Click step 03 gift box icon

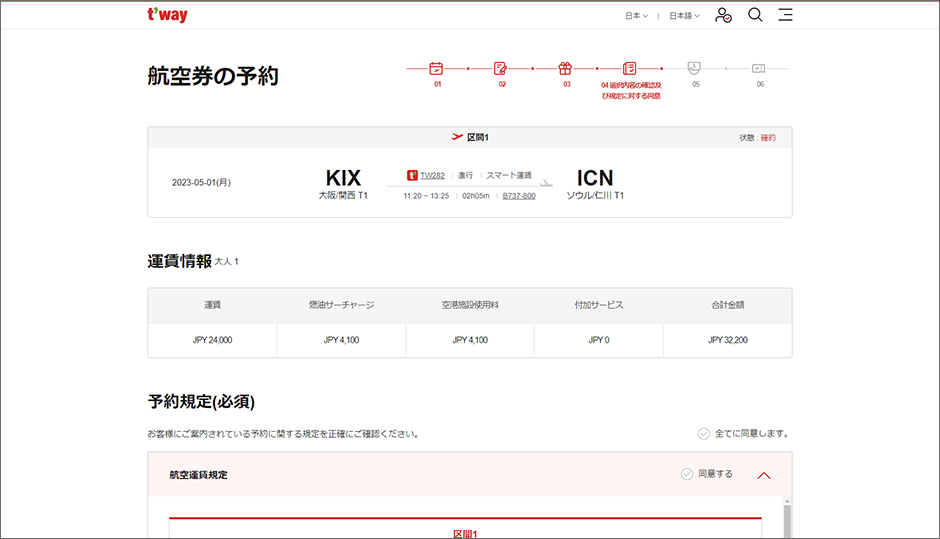565,69
